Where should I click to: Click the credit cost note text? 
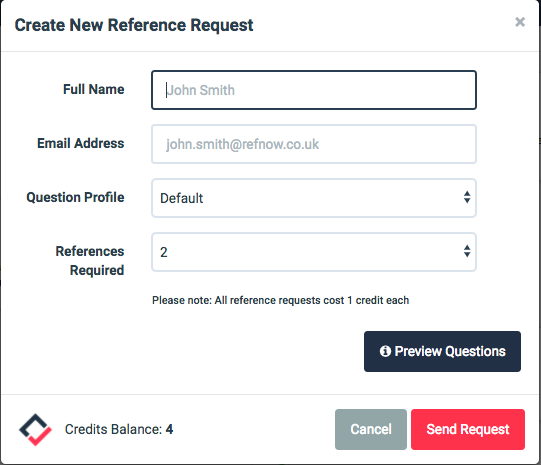point(281,300)
